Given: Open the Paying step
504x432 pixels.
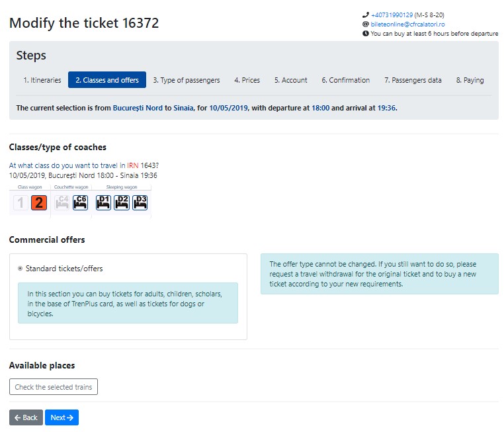Looking at the screenshot, I should pos(470,80).
